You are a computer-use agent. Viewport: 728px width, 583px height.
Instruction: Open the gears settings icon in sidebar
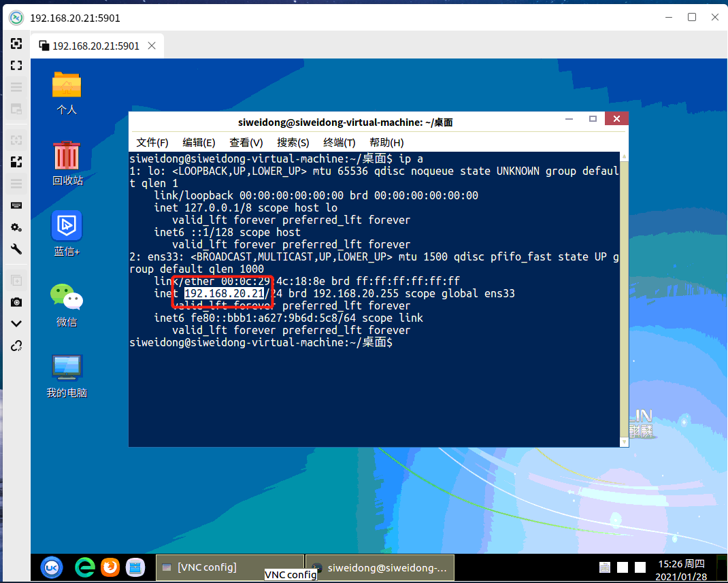[x=16, y=227]
